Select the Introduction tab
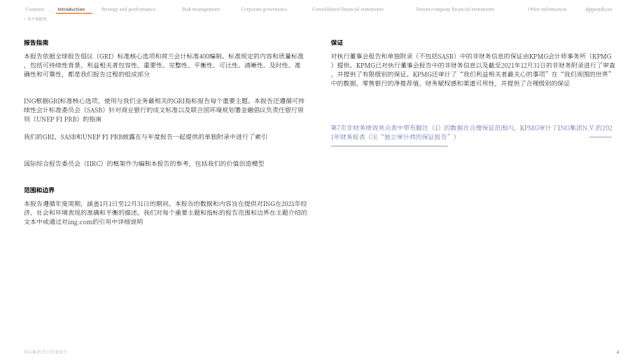 click(71, 9)
